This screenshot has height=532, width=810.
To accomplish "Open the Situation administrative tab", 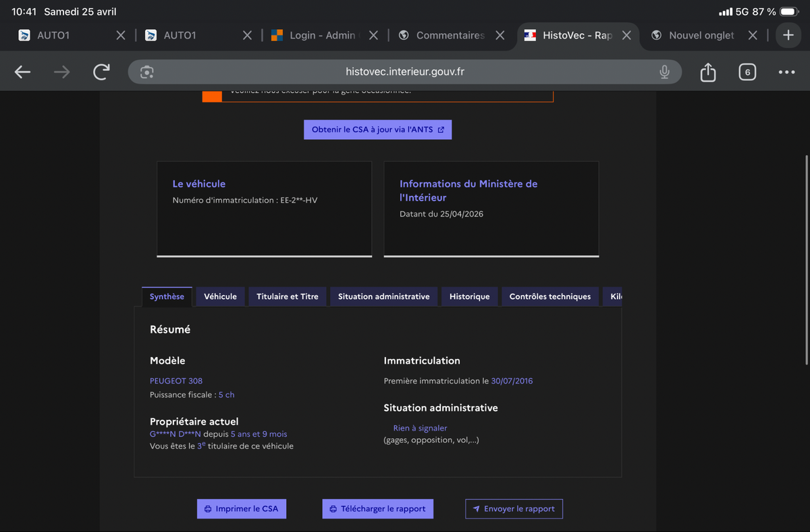I will tap(383, 296).
